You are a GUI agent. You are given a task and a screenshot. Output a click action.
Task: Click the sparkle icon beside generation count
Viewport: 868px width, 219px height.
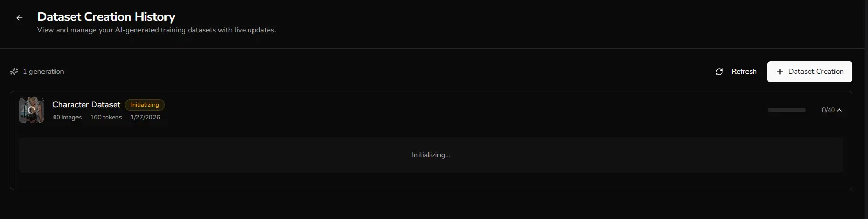14,72
